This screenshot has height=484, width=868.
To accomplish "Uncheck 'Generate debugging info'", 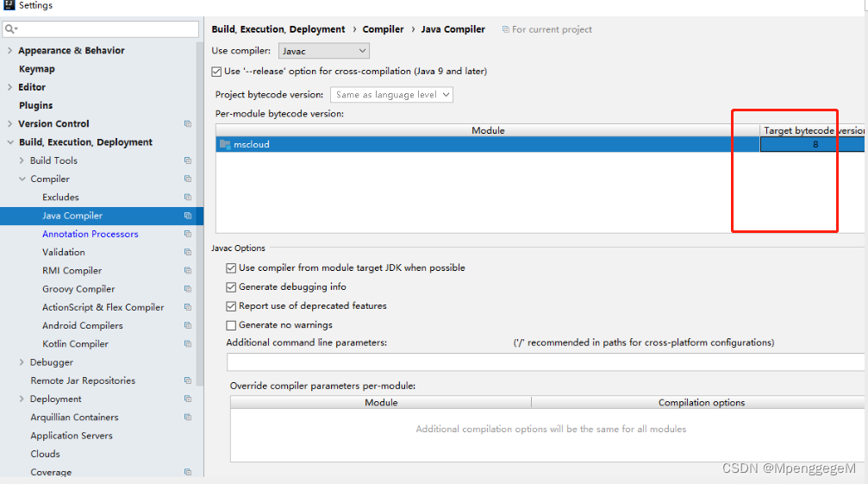I will point(231,286).
